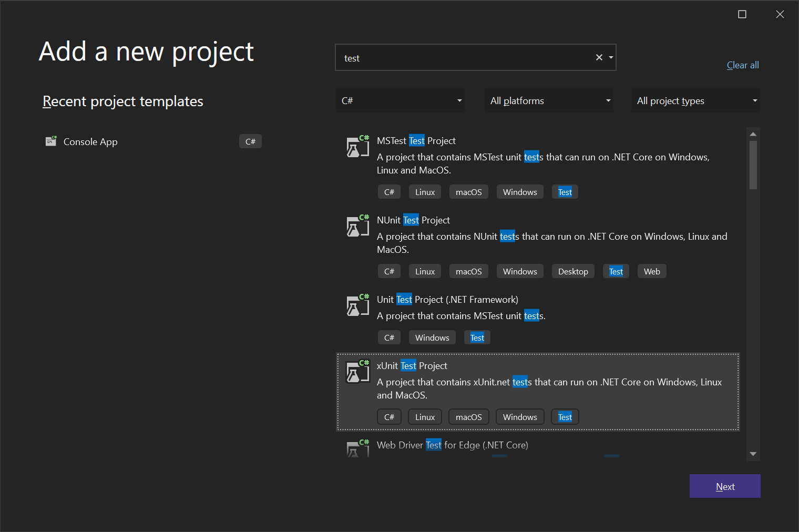The height and width of the screenshot is (532, 799).
Task: Select the NUnit Test Project title
Action: click(x=413, y=220)
